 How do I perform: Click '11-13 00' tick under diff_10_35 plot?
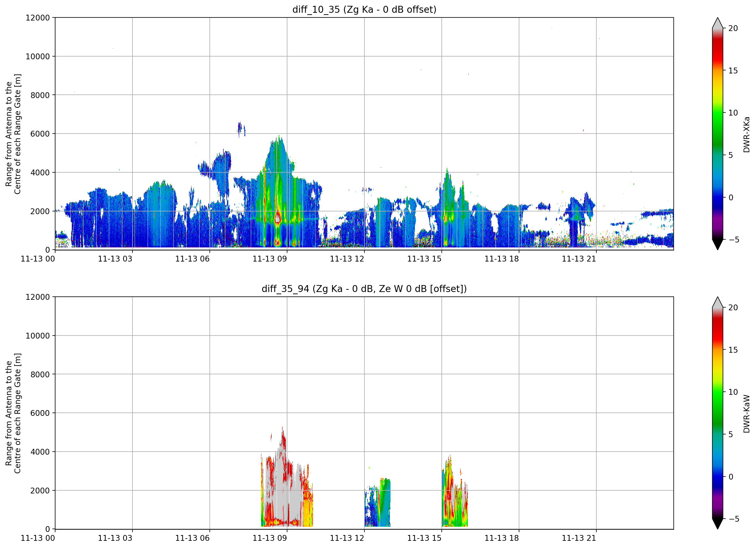click(x=38, y=259)
